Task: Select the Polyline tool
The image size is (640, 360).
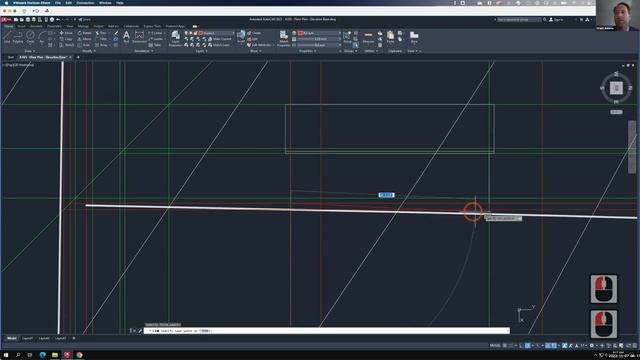Action: (x=18, y=37)
